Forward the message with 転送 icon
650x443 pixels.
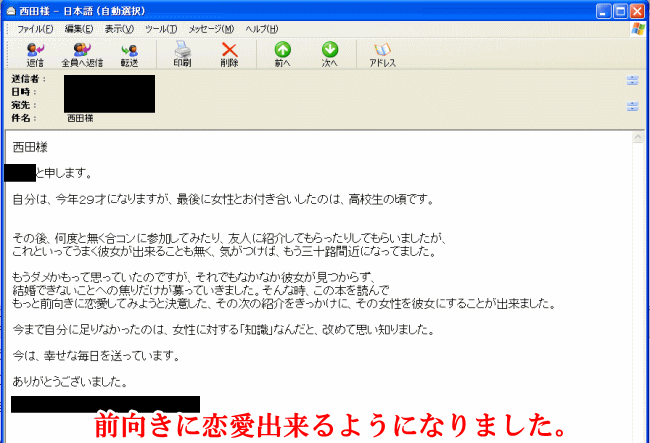click(x=129, y=53)
